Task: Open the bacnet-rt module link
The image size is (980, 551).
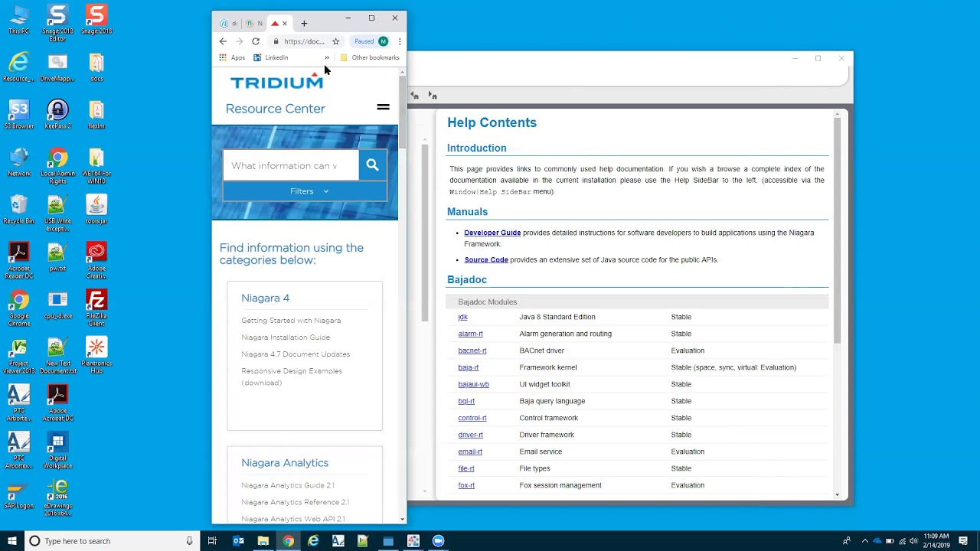Action: pos(472,350)
